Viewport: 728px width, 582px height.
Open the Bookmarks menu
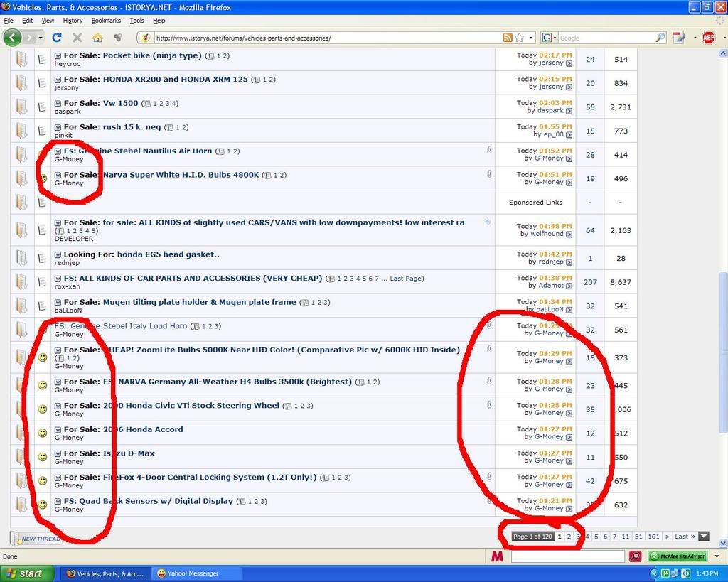point(106,21)
